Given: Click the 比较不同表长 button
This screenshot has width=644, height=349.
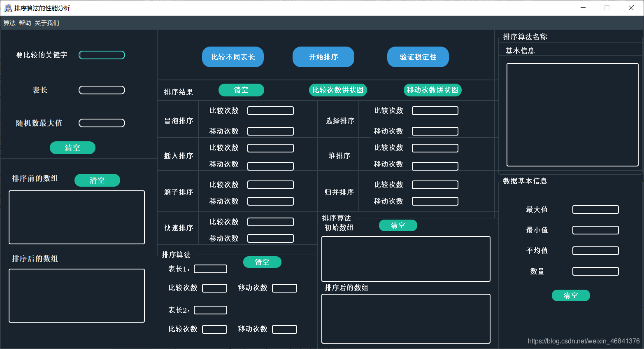Looking at the screenshot, I should pos(233,57).
